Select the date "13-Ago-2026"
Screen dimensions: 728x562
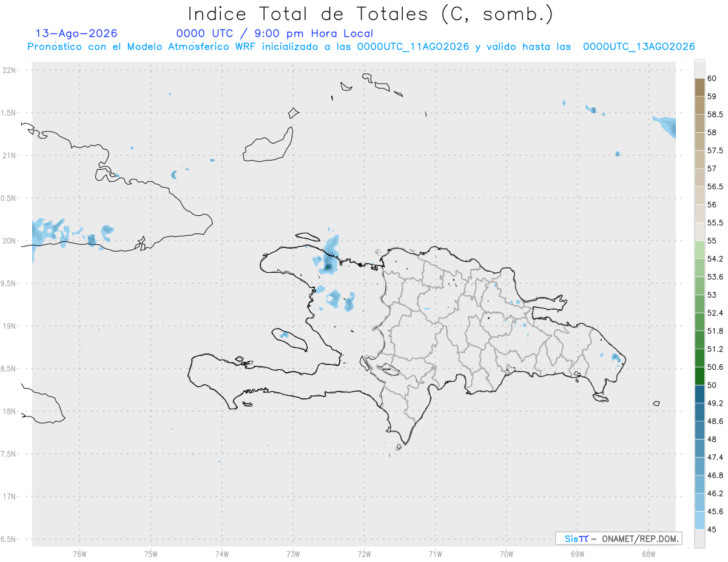[x=76, y=33]
